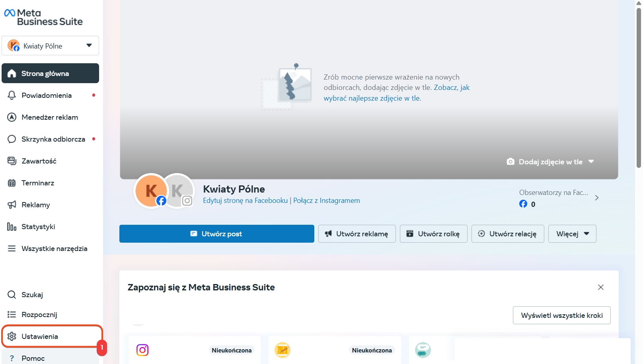Open the Więcej dropdown
Screen dimensions: 643x364
[x=572, y=234]
